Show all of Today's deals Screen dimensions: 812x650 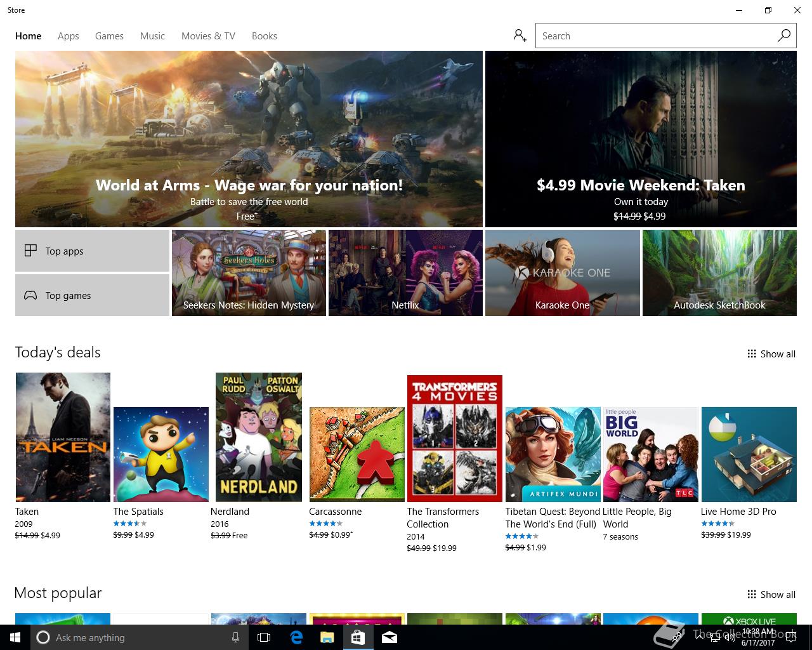[x=771, y=354]
